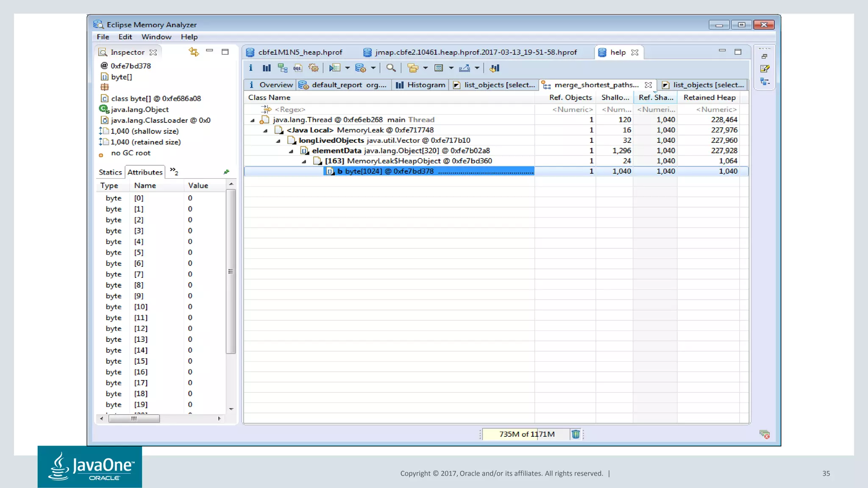Open the OQL query editor icon
This screenshot has width=868, height=488.
(x=298, y=68)
